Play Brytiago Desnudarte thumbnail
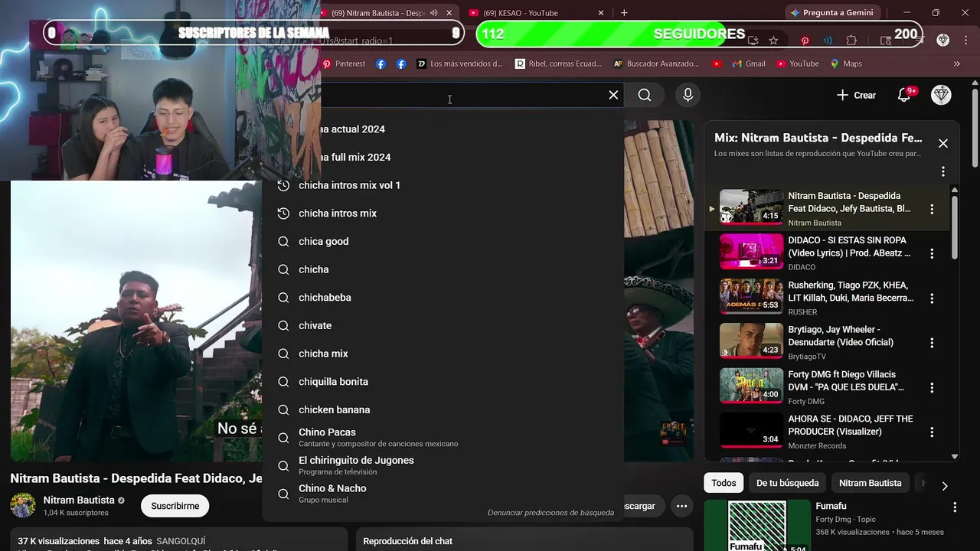Viewport: 980px width, 551px height. (751, 341)
